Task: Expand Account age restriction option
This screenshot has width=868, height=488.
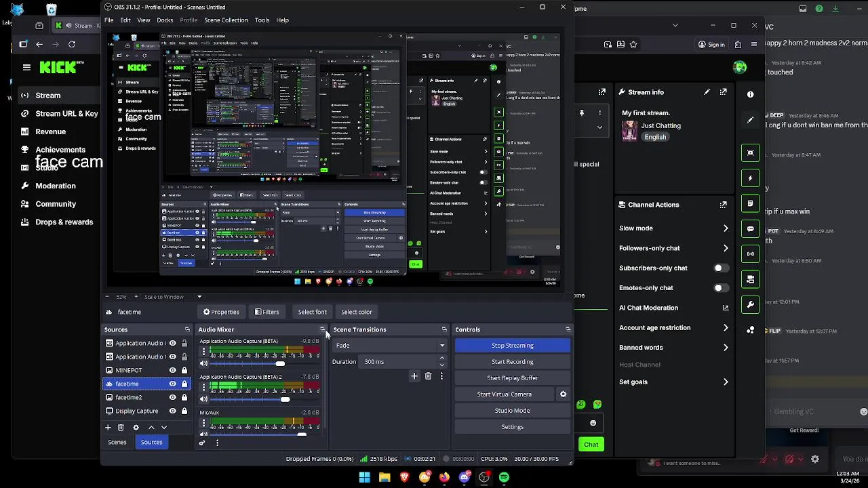Action: click(726, 328)
